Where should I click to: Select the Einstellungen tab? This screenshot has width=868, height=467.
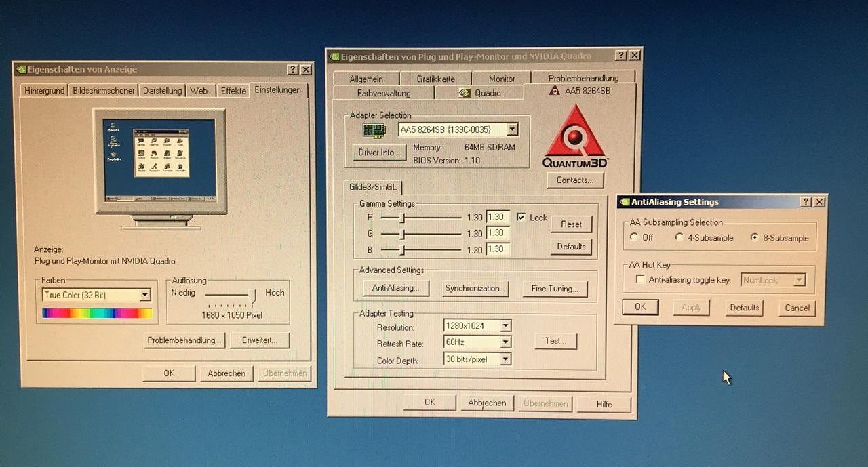278,89
